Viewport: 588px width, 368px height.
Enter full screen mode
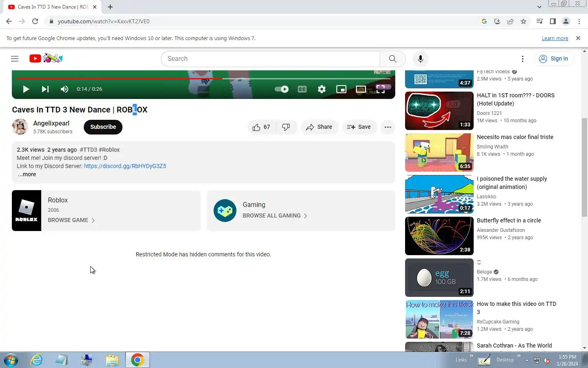tap(381, 89)
